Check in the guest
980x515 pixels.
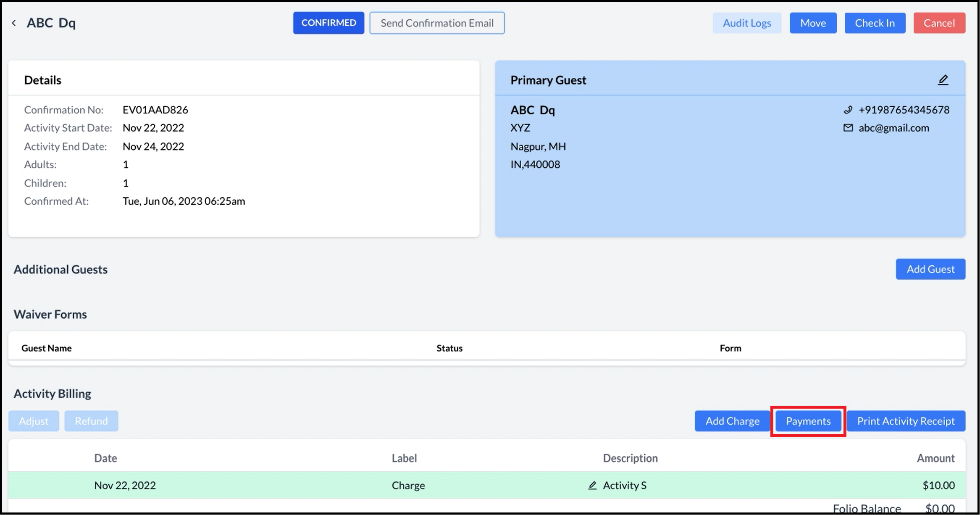click(875, 23)
